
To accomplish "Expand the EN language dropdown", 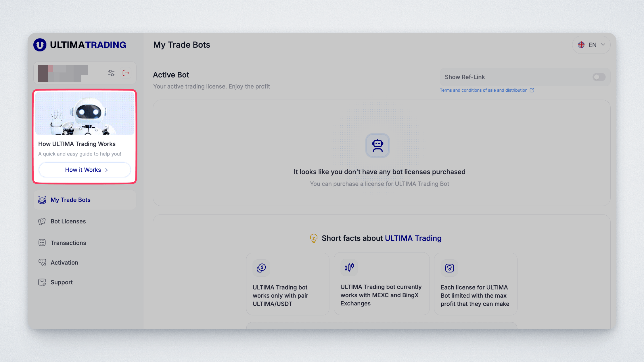I will pyautogui.click(x=591, y=45).
